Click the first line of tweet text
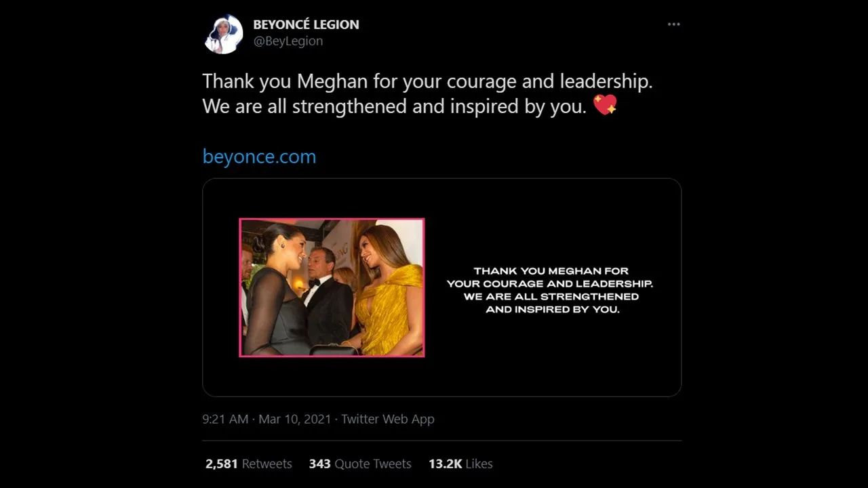 (427, 81)
